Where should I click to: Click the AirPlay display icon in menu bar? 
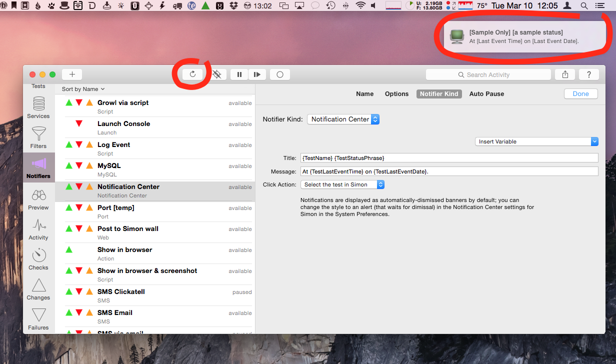tap(299, 6)
